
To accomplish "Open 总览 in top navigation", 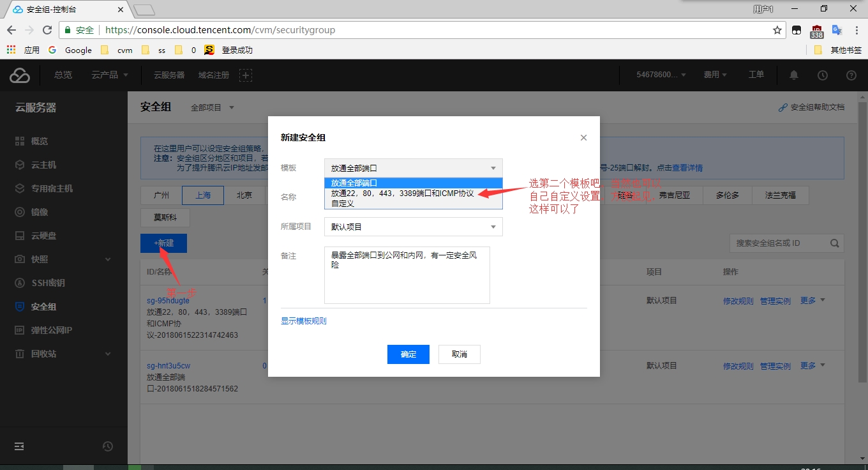I will (x=63, y=75).
